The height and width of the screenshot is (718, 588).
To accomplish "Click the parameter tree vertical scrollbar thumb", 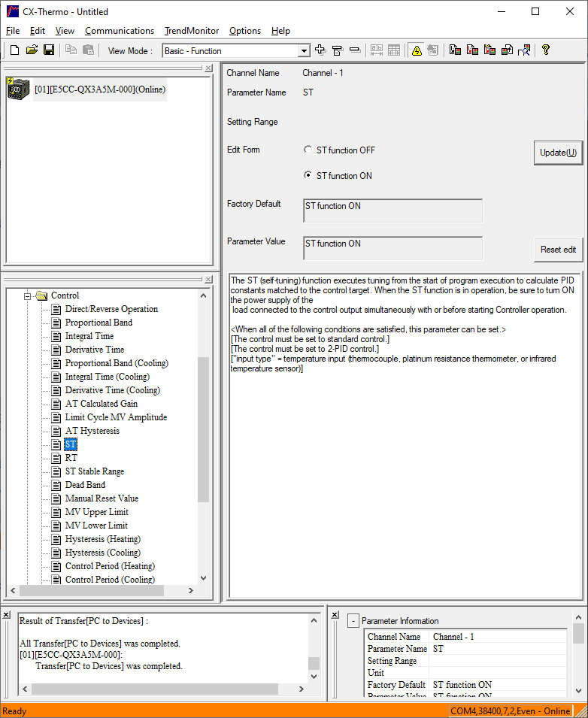I will pyautogui.click(x=203, y=429).
